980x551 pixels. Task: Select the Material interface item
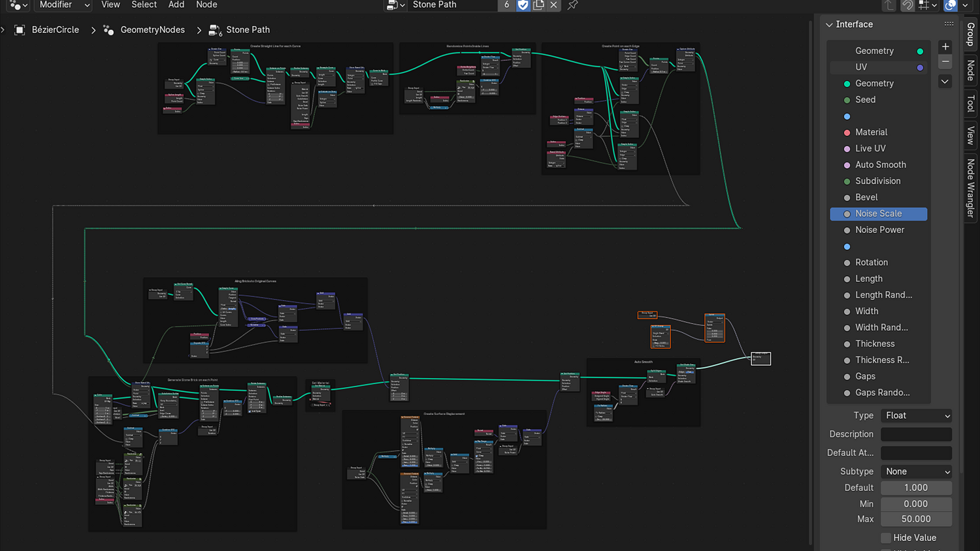pyautogui.click(x=879, y=133)
